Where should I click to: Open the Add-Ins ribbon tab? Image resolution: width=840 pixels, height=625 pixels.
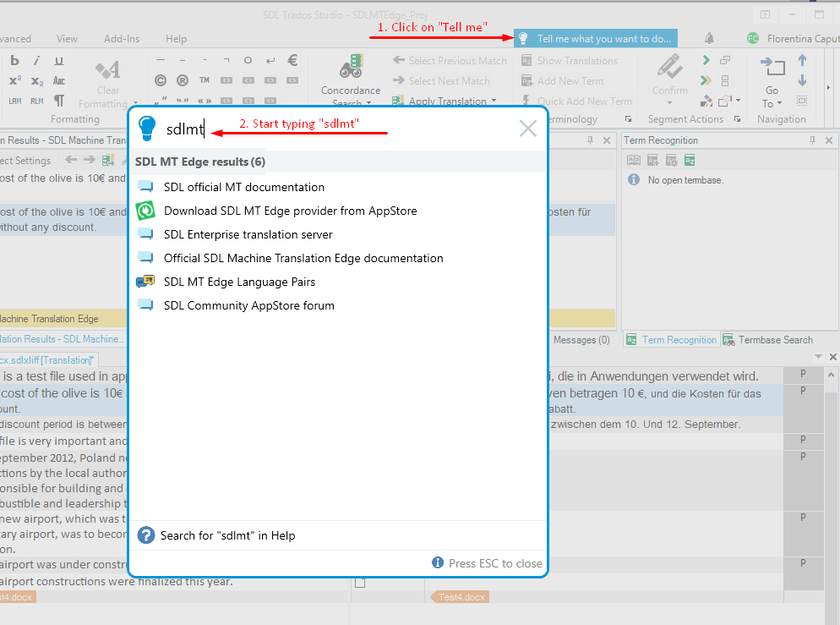click(x=122, y=39)
